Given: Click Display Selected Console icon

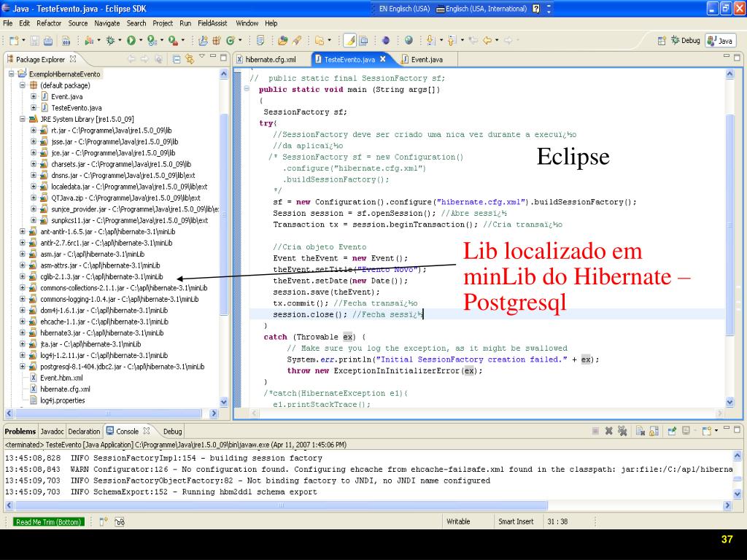Looking at the screenshot, I should tap(686, 431).
